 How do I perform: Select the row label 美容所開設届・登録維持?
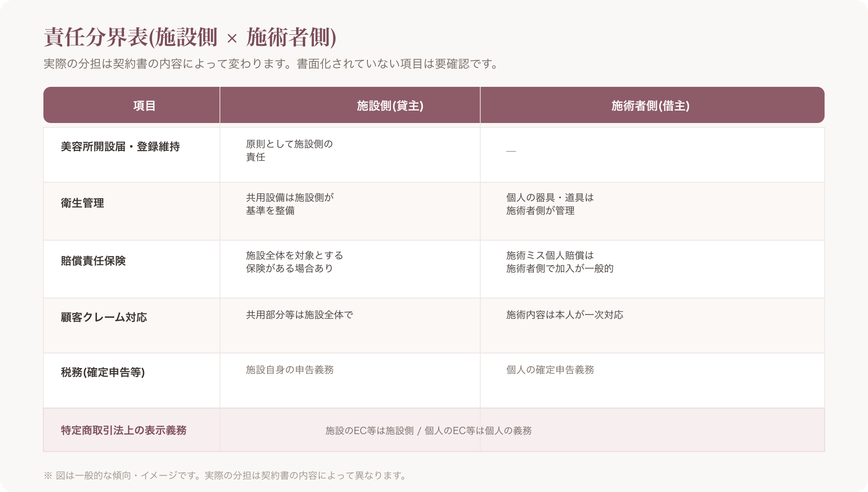(120, 147)
